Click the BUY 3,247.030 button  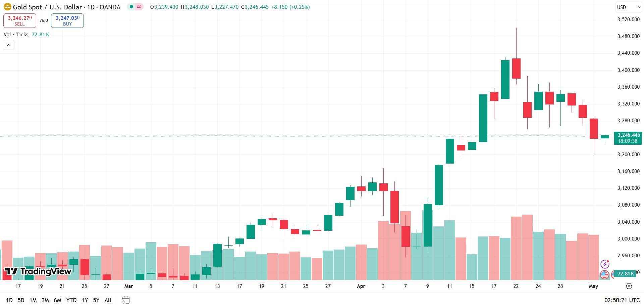[67, 20]
